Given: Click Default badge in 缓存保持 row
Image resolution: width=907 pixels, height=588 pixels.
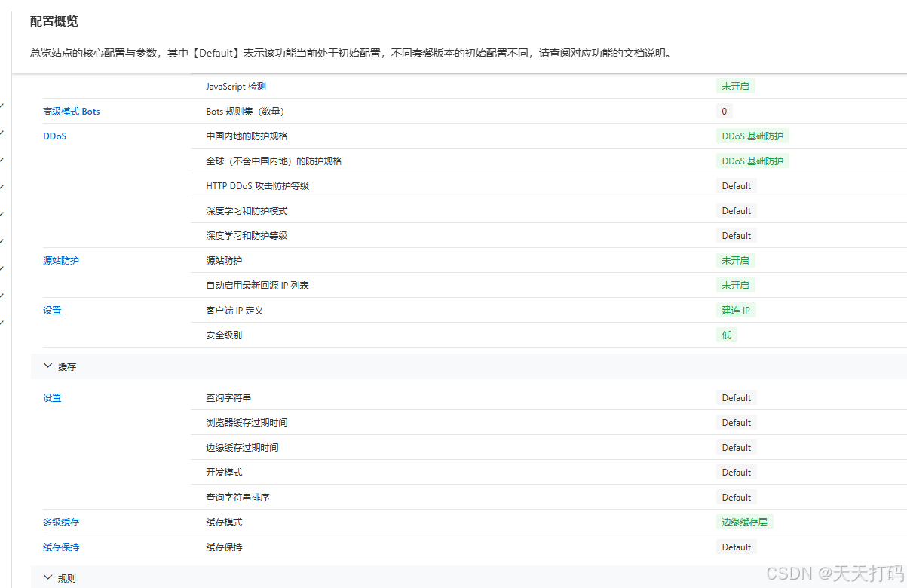Looking at the screenshot, I should pyautogui.click(x=737, y=547).
